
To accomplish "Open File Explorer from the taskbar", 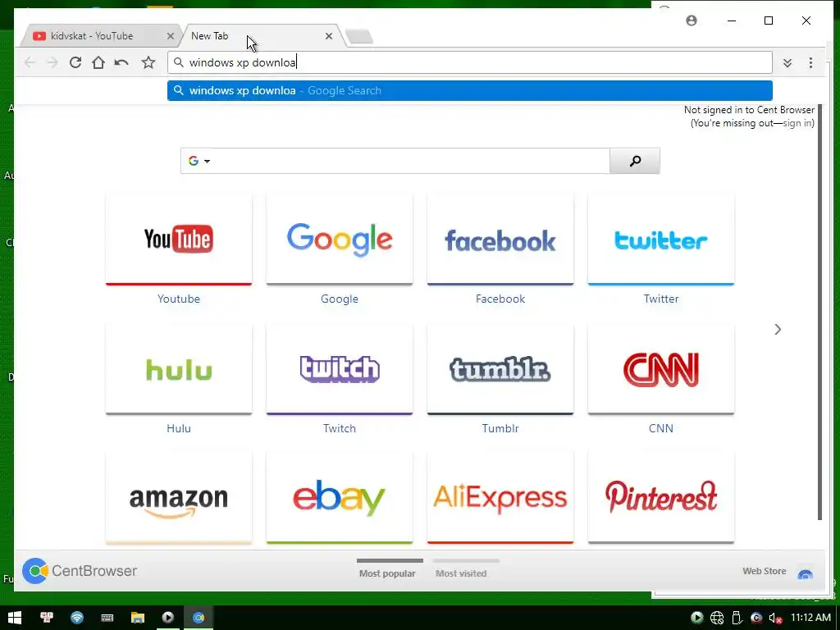I will 138,618.
